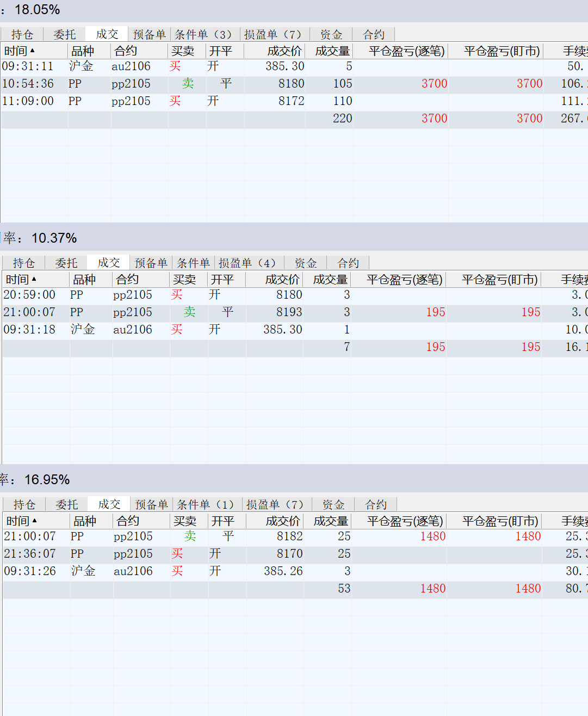Click 时间 sort arrow in 10.37% panel
The width and height of the screenshot is (588, 716).
click(x=34, y=279)
